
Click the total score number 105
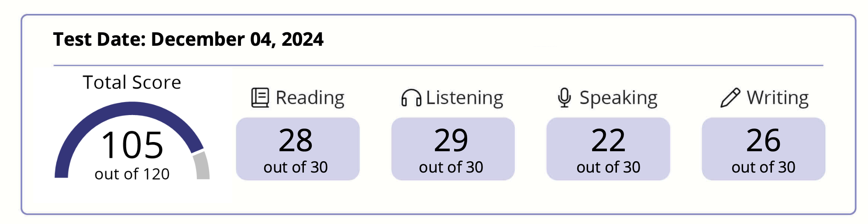[132, 145]
